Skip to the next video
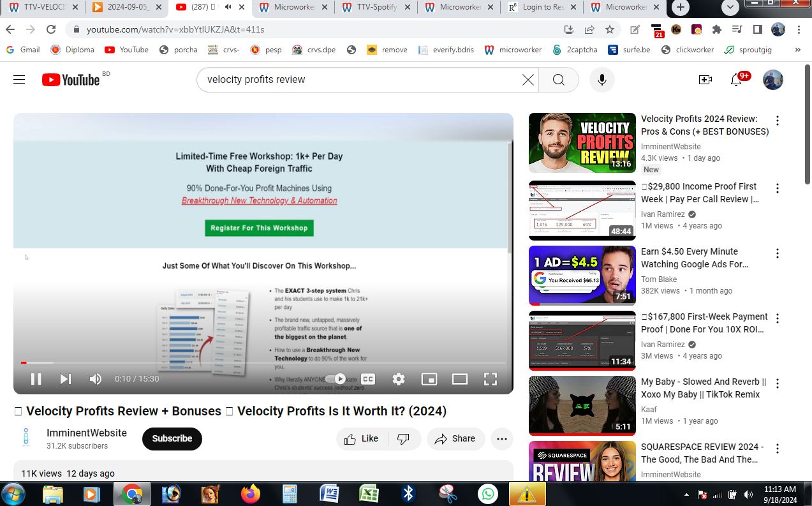 [65, 379]
